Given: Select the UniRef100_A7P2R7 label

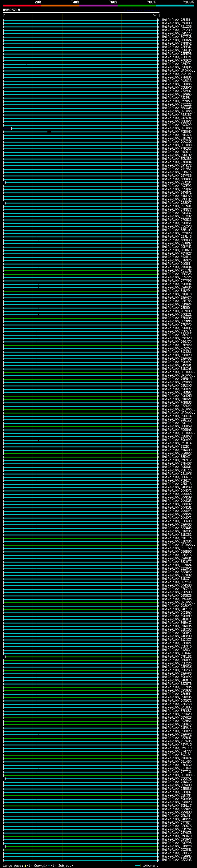Looking at the screenshot, I should click(x=177, y=149).
